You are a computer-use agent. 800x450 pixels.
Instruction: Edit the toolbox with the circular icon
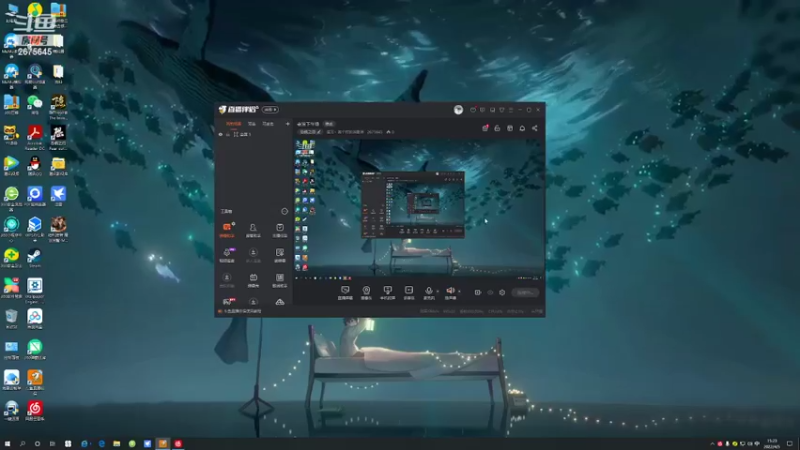(285, 211)
